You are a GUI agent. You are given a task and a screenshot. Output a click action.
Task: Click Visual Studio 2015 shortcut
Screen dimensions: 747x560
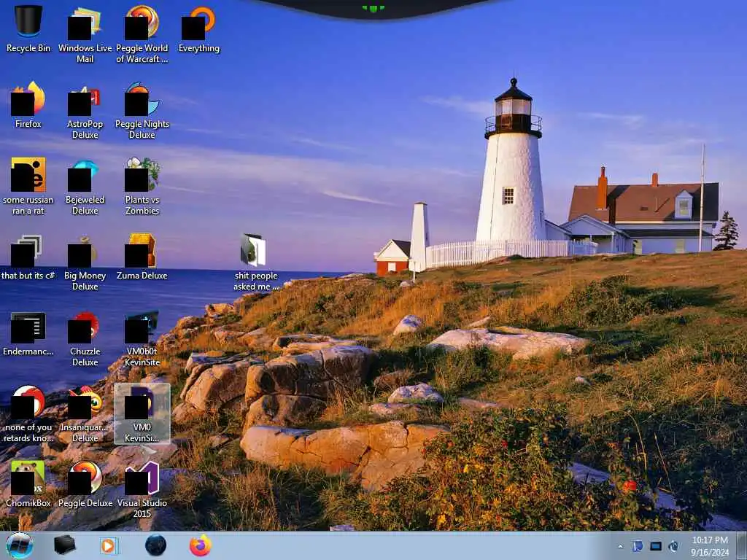(142, 489)
